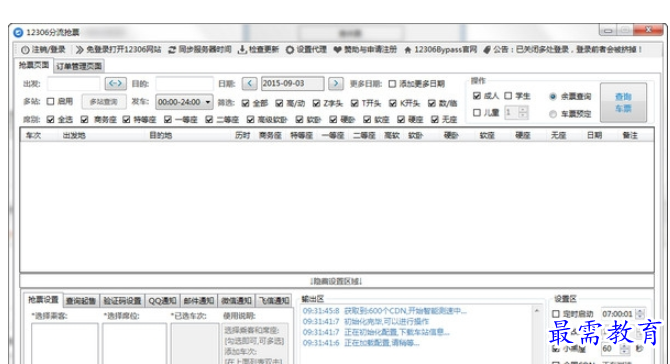Click the 车次 column header
Screen dimensions: 670x364
[x=33, y=135]
